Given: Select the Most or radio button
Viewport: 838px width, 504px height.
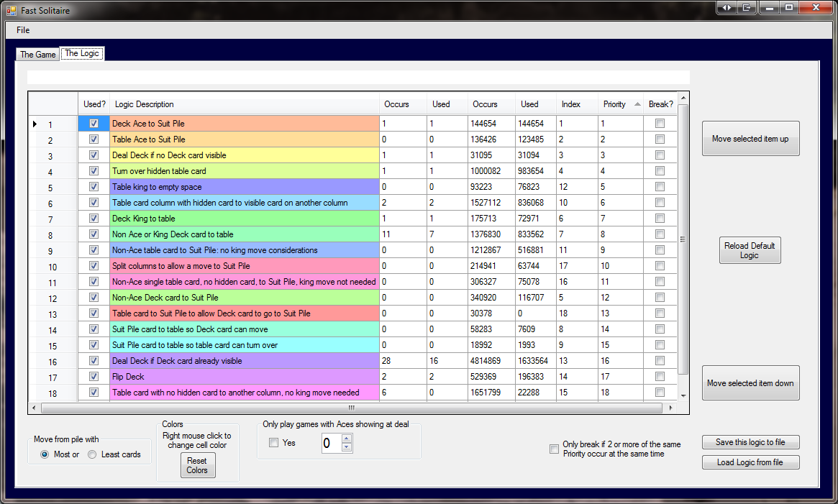Looking at the screenshot, I should pyautogui.click(x=45, y=454).
